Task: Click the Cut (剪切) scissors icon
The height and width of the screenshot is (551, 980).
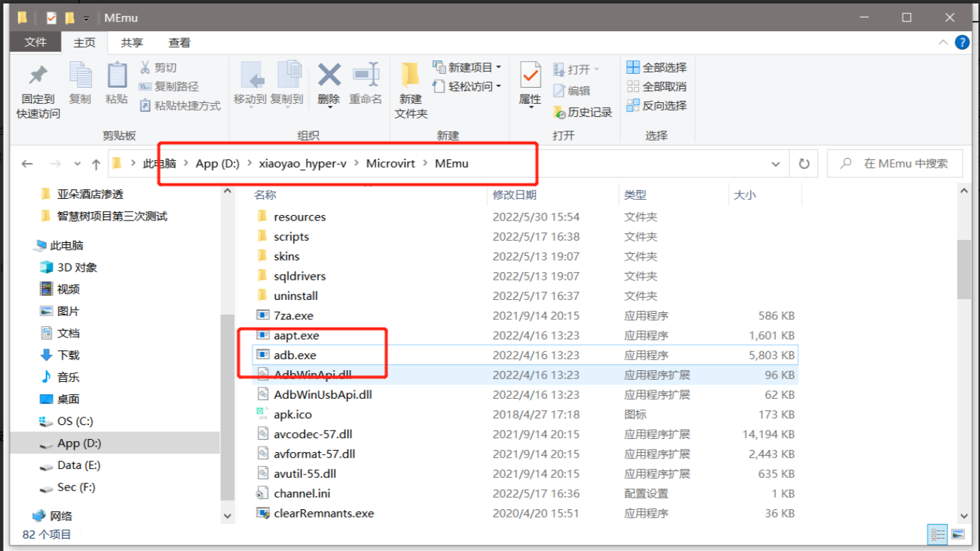Action: 145,67
